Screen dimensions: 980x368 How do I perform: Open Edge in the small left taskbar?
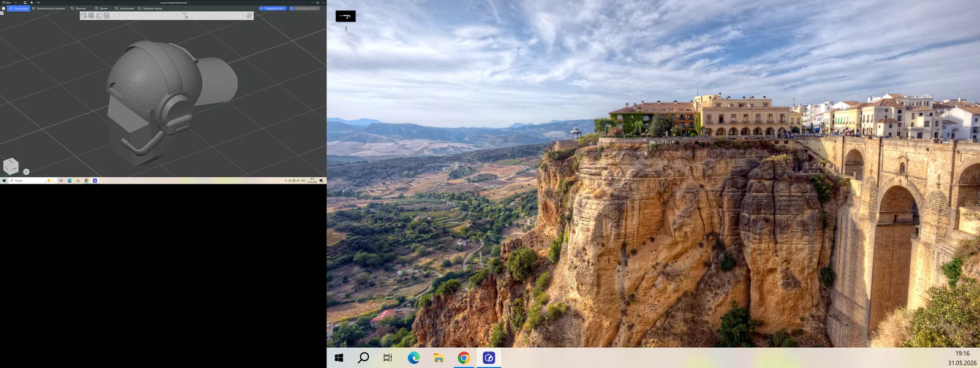(70, 180)
